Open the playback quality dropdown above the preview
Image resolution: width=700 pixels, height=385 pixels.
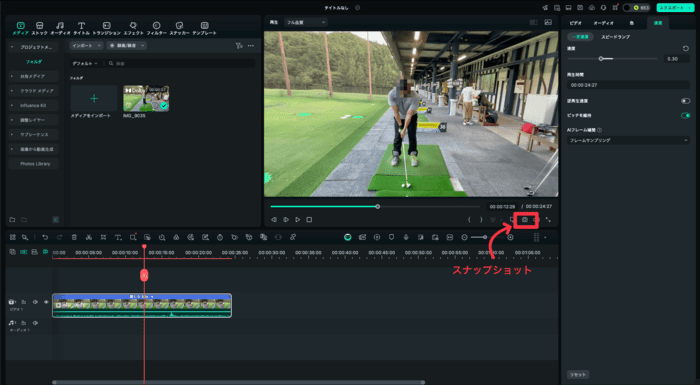305,22
